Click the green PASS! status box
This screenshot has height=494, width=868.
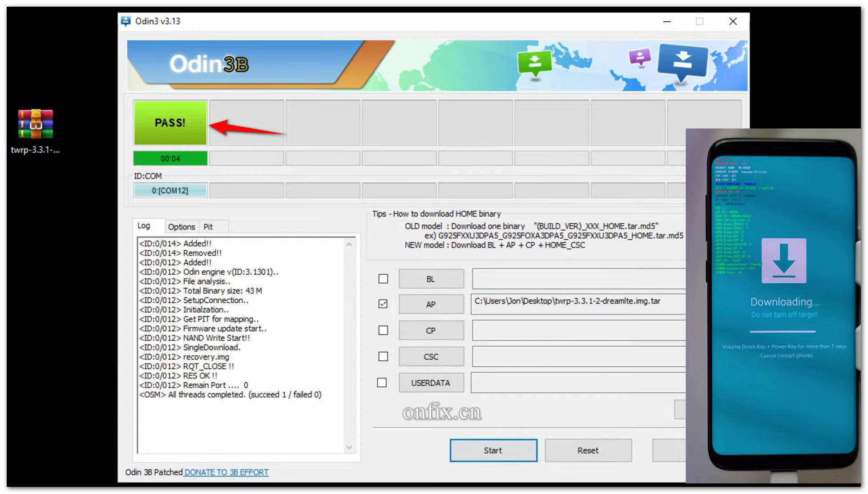170,123
